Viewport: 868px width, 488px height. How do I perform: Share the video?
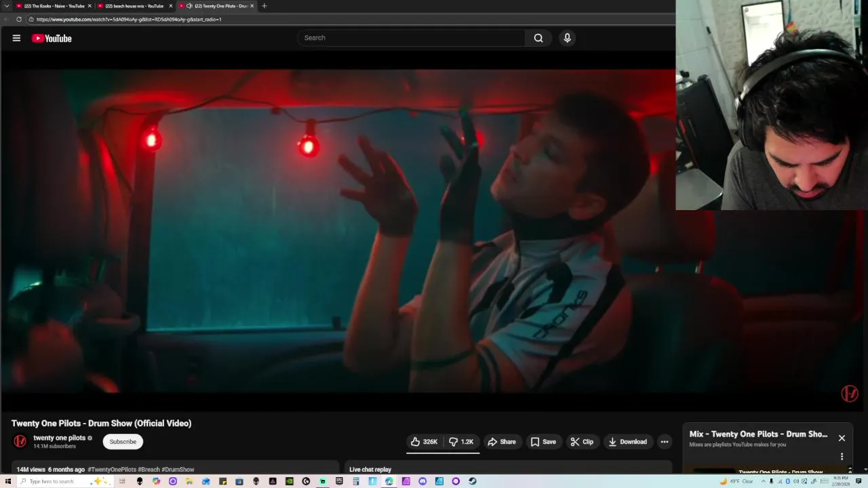[502, 442]
